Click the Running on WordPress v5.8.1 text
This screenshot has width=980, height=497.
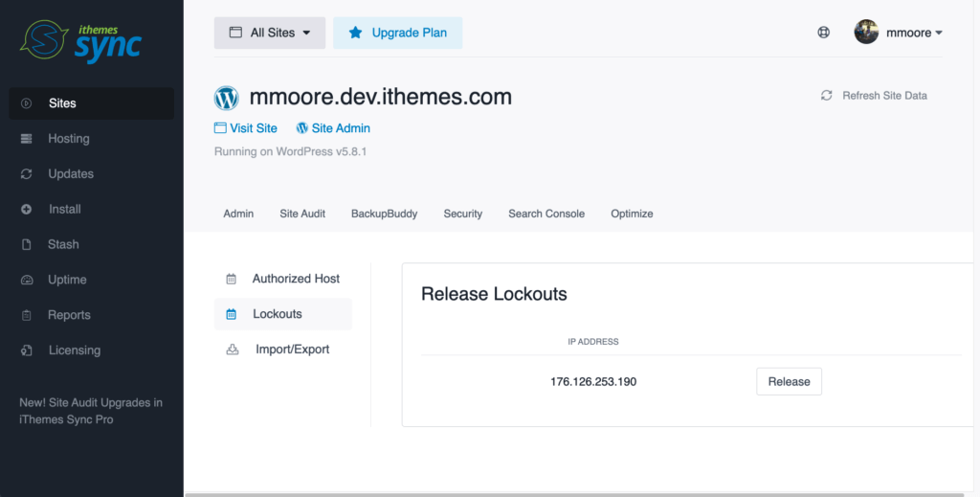click(x=291, y=152)
